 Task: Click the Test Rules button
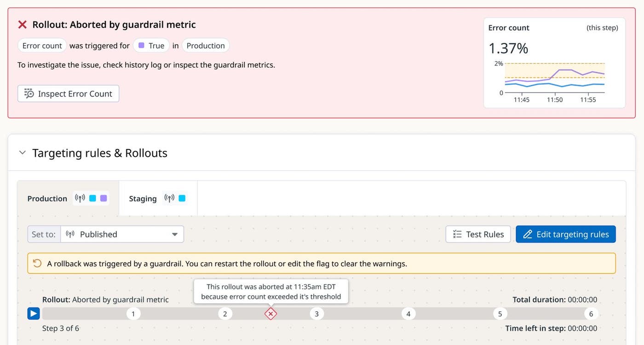click(x=478, y=234)
